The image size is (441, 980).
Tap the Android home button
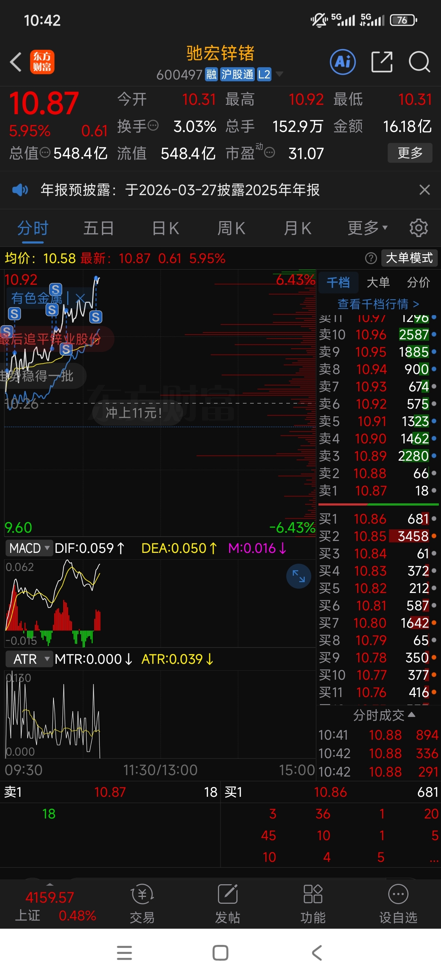pos(220,953)
